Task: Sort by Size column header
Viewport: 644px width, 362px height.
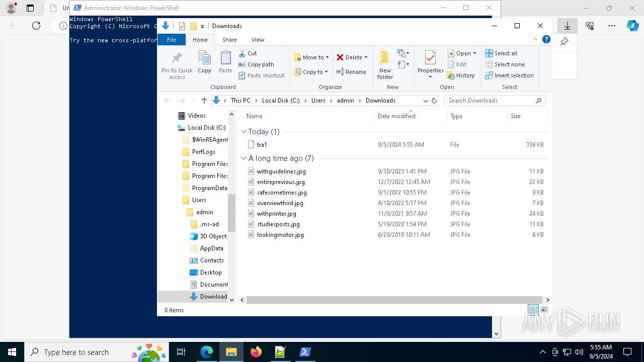Action: 527,116
